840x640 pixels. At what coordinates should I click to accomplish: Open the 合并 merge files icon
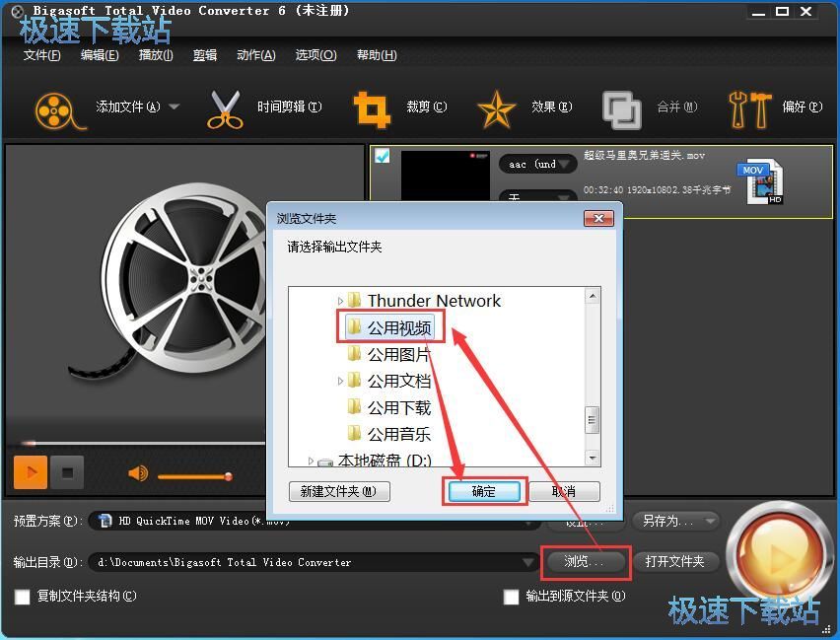coord(622,108)
